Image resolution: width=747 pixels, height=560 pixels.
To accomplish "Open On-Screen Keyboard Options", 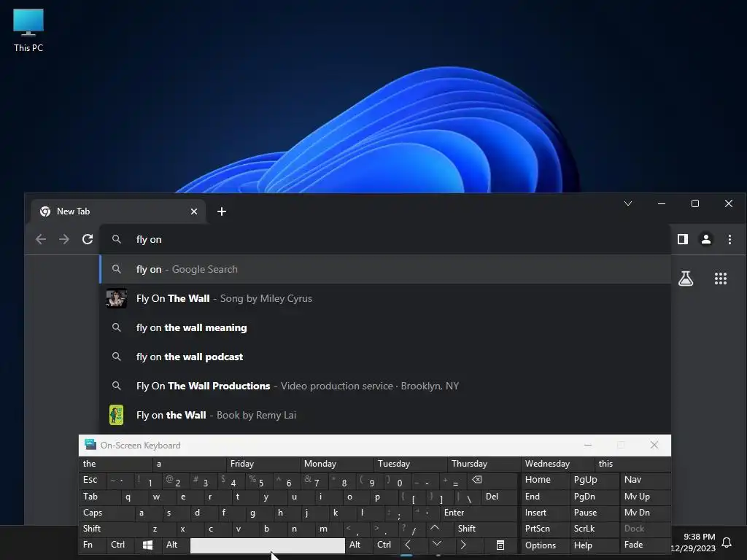I will point(544,545).
